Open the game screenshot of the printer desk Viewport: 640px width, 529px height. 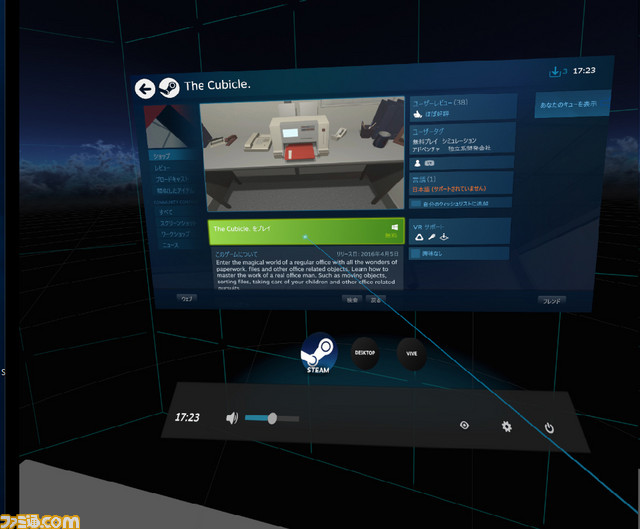point(304,155)
